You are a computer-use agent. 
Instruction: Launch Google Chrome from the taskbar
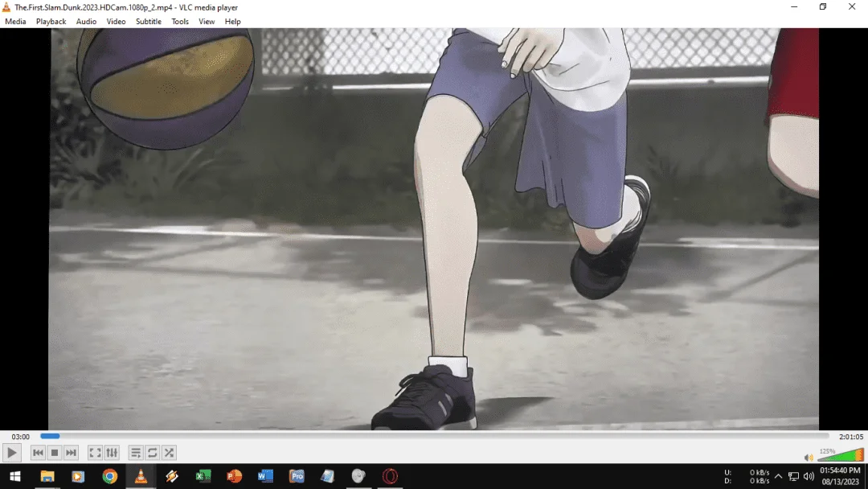click(x=109, y=476)
